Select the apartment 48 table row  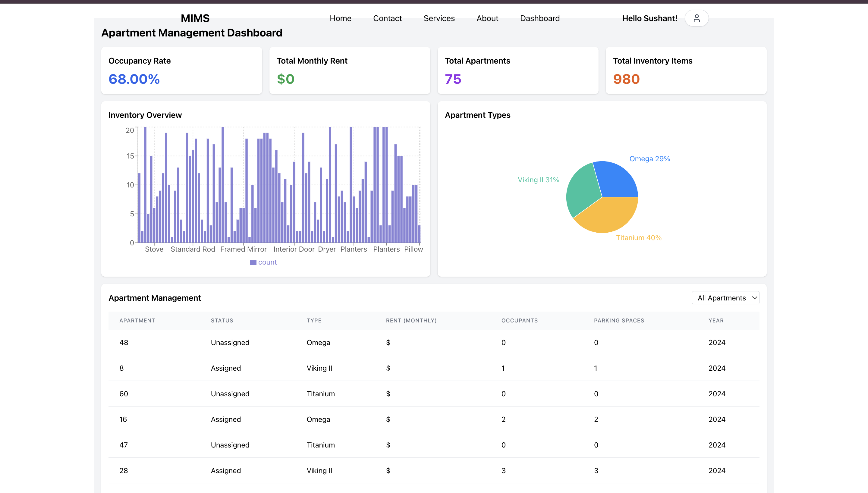[434, 342]
